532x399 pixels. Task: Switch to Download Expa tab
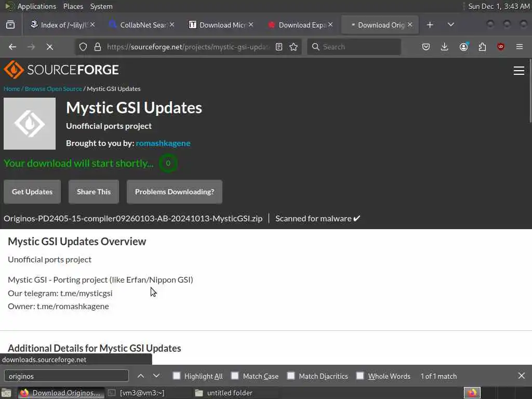pyautogui.click(x=300, y=25)
